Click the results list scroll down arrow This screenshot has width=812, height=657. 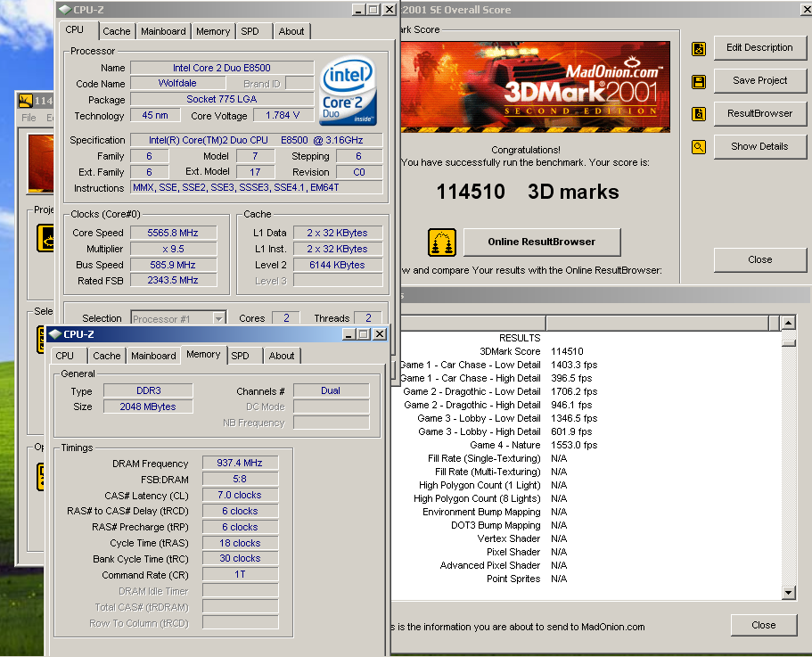pyautogui.click(x=788, y=592)
